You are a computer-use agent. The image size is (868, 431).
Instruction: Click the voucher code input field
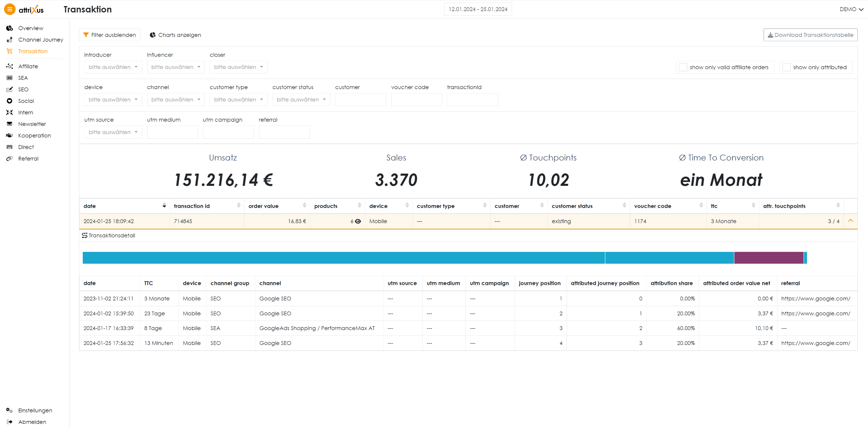(416, 100)
